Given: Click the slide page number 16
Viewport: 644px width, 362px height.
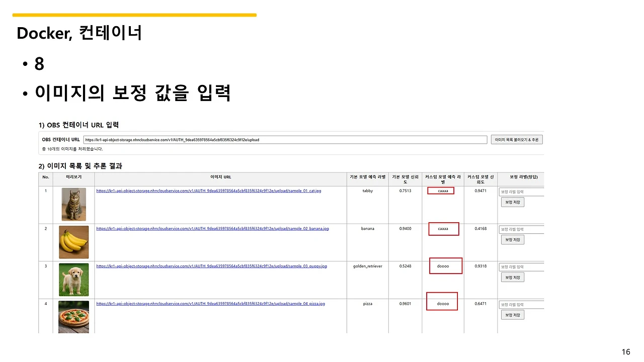Looking at the screenshot, I should coord(626,352).
